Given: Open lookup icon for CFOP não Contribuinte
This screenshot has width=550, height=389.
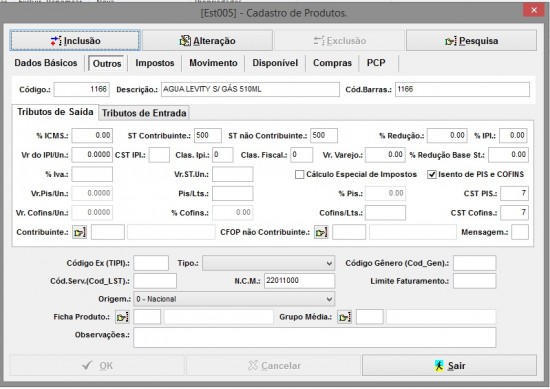Looking at the screenshot, I should 321,232.
